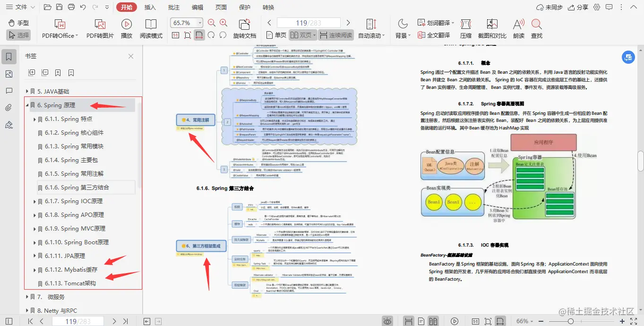Start slideshow with 播放 button
This screenshot has height=326, width=644.
click(127, 28)
